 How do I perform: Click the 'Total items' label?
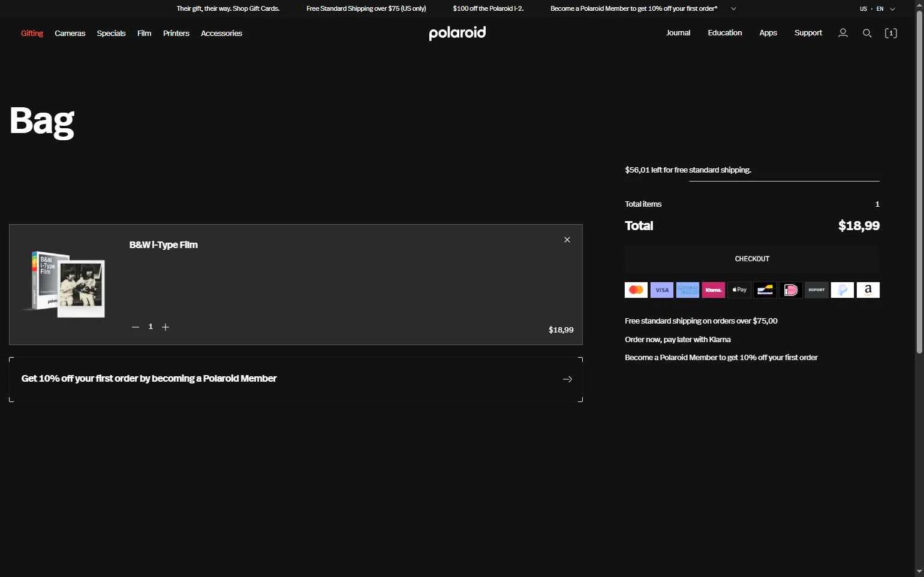pos(643,204)
